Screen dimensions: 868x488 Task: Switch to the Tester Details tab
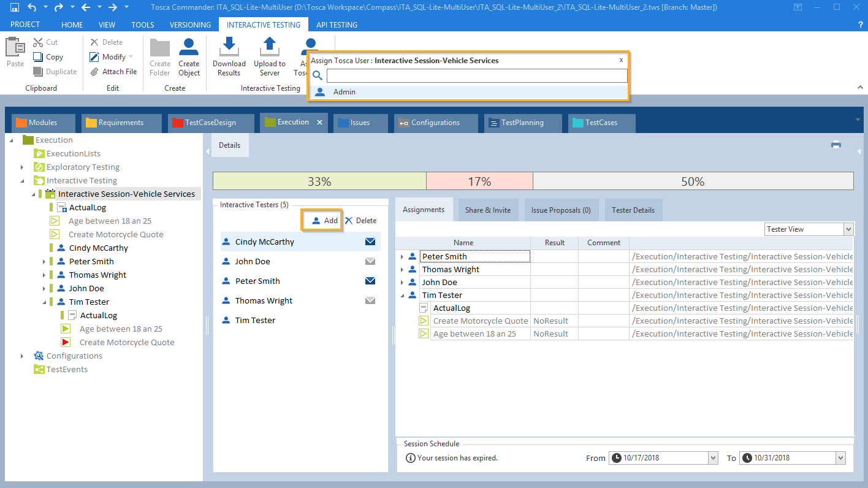point(633,210)
